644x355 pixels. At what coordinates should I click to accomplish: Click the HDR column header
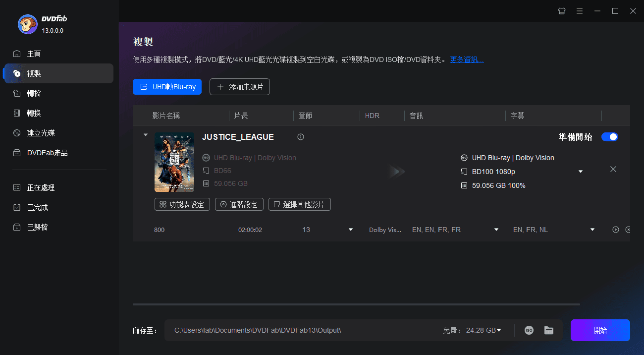tap(372, 116)
